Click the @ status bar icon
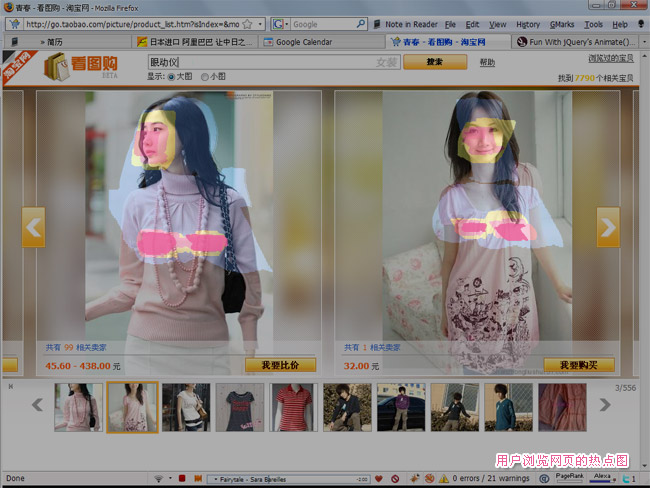Image resolution: width=650 pixels, height=488 pixels. [x=544, y=479]
